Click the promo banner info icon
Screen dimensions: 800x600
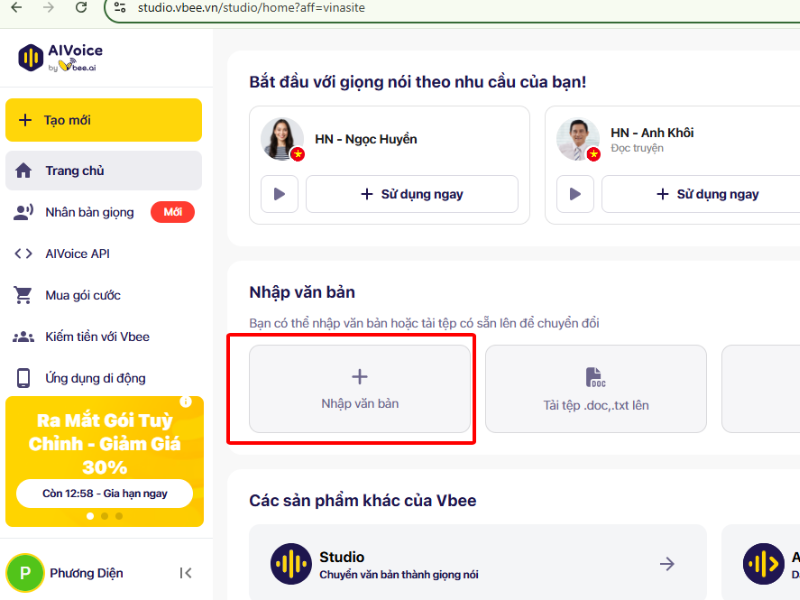click(x=186, y=402)
